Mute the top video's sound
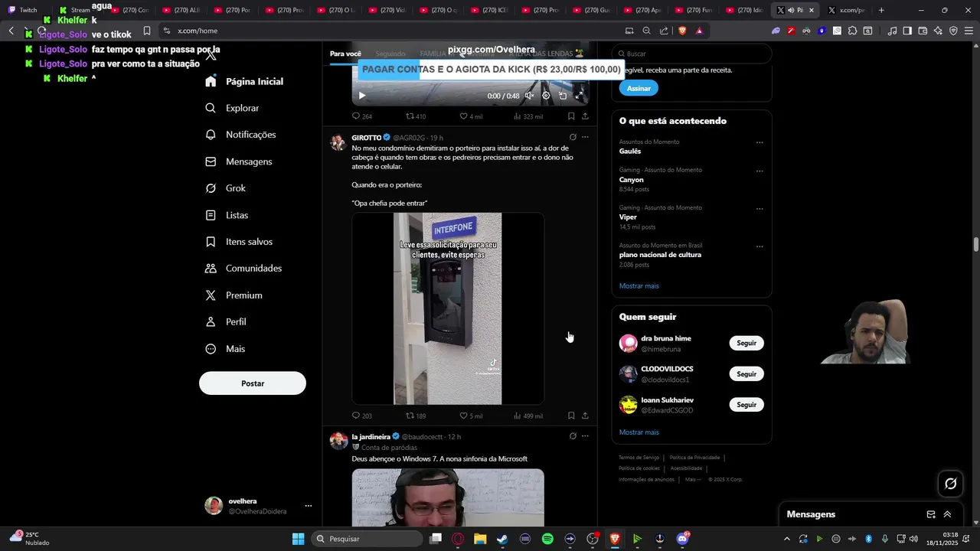This screenshot has width=980, height=551. click(x=529, y=96)
